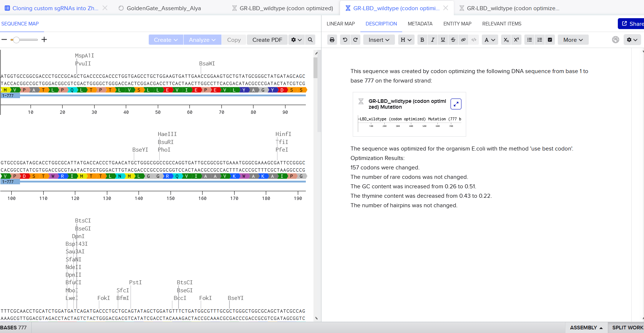Open the Insert dropdown

point(379,40)
